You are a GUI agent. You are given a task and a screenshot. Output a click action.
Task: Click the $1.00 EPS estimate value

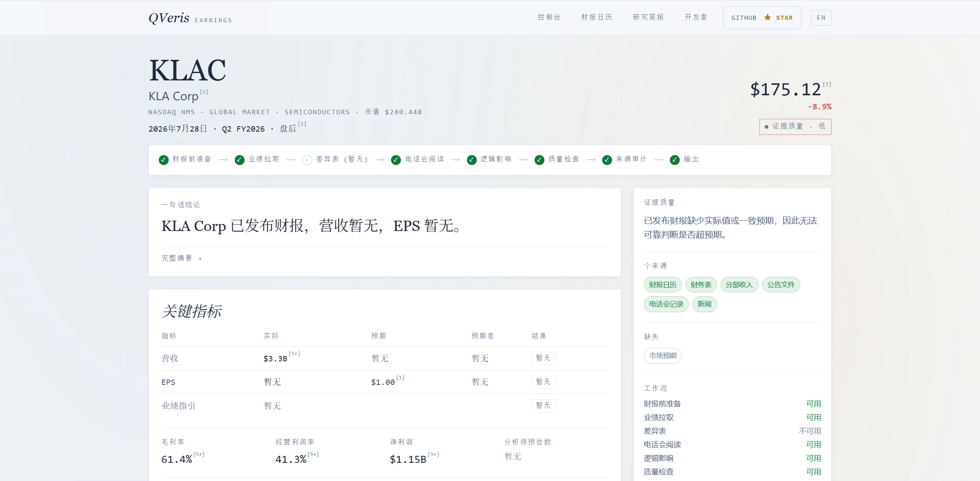tap(383, 382)
